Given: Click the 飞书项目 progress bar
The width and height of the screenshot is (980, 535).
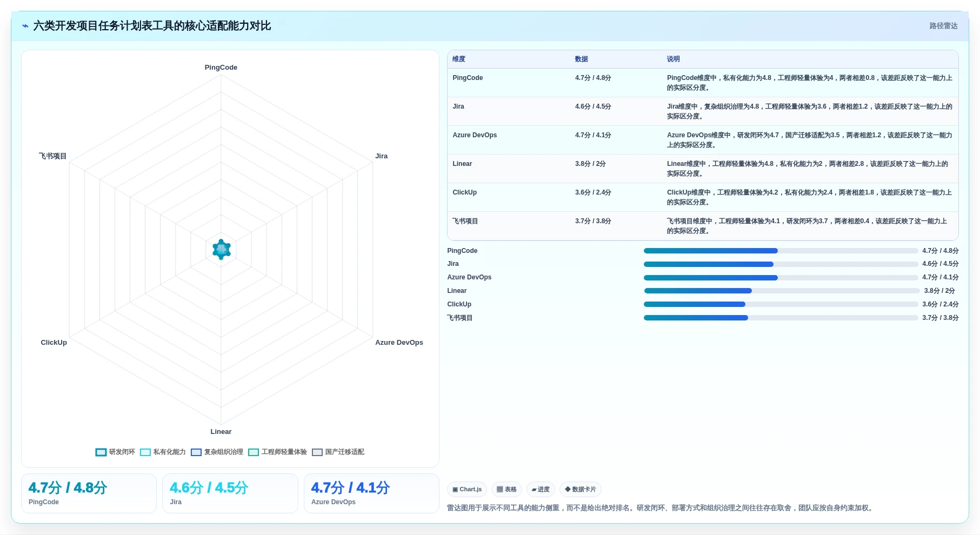Looking at the screenshot, I should click(781, 318).
